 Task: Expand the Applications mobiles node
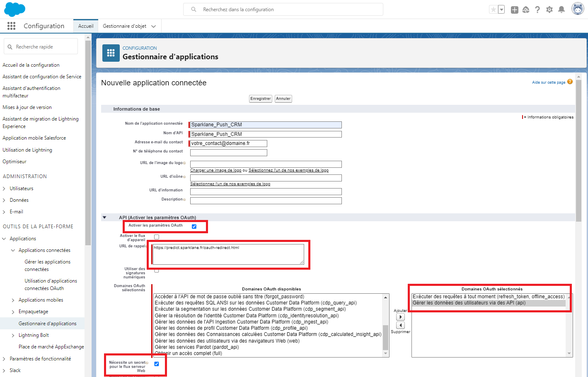coord(13,300)
